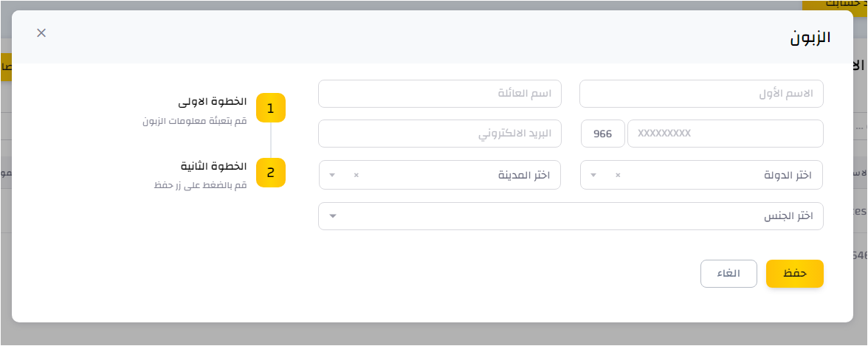Focus the الاسم الأول input field

click(701, 94)
